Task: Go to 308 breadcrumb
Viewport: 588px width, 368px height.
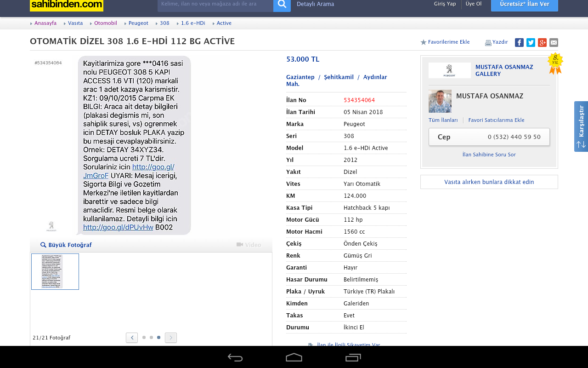Action: coord(164,23)
